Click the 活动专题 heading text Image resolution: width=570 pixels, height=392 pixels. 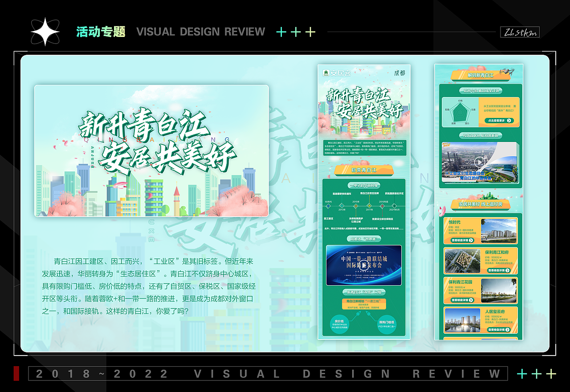coord(101,32)
